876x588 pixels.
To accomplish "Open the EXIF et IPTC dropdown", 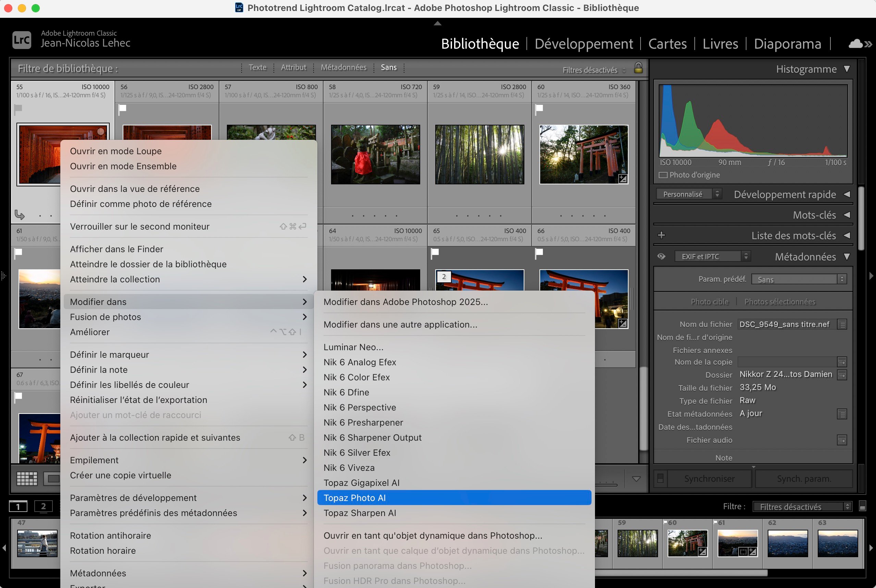I will 712,257.
